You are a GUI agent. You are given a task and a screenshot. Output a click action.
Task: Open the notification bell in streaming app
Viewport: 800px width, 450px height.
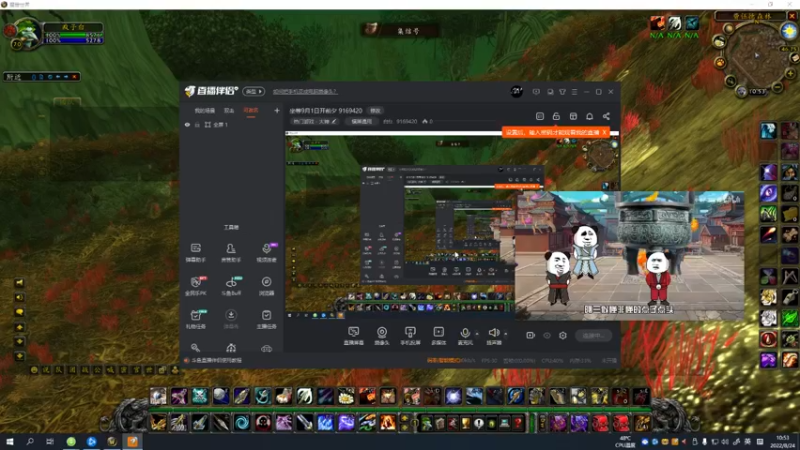pyautogui.click(x=589, y=116)
